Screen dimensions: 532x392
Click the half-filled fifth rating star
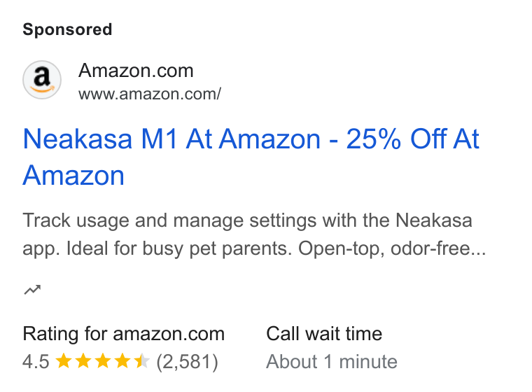142,361
